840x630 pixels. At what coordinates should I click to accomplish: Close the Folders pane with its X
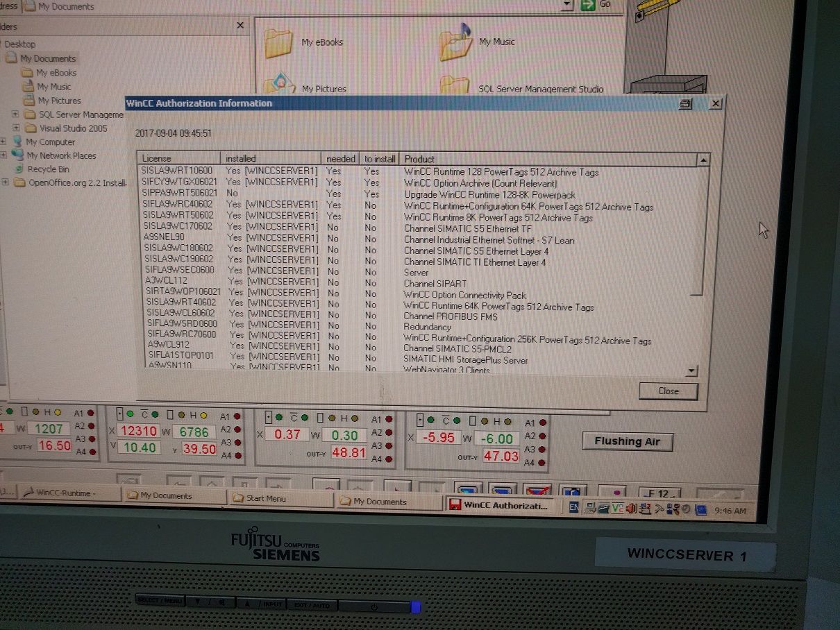click(240, 25)
